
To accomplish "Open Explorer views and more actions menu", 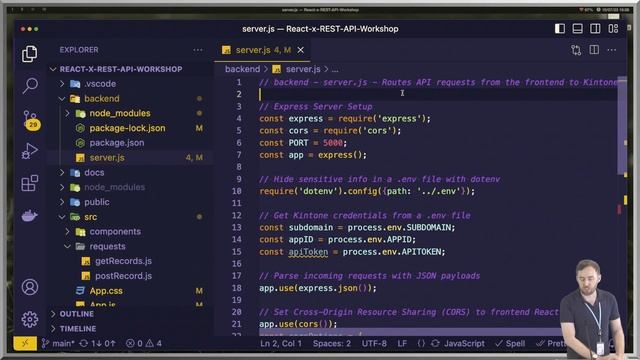I will (x=198, y=50).
